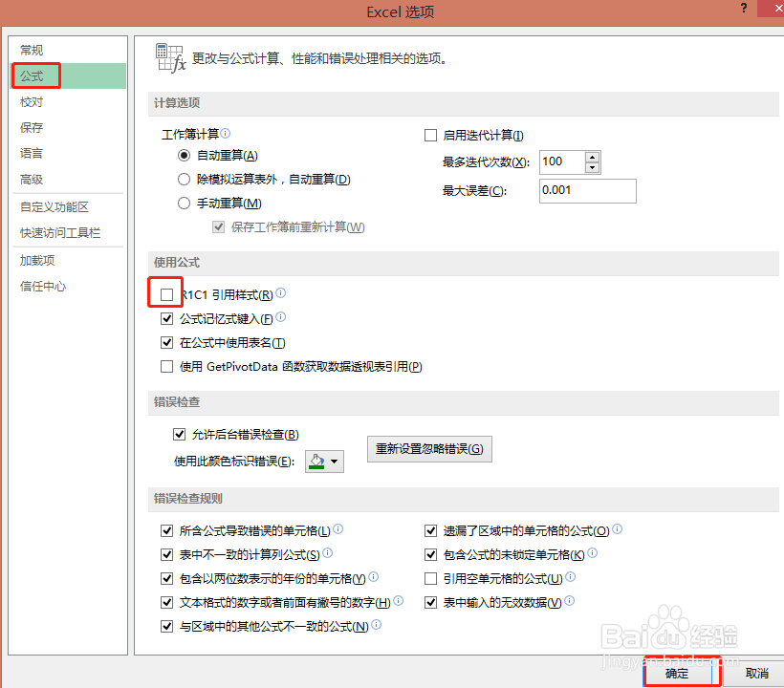The width and height of the screenshot is (784, 688).
Task: Enable 启用迭代计算 checkbox
Action: (x=430, y=136)
